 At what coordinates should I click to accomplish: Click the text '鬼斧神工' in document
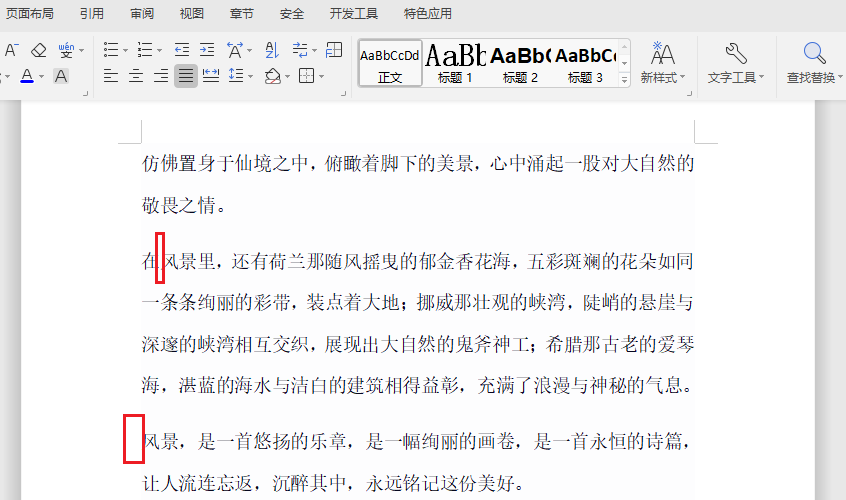(493, 344)
